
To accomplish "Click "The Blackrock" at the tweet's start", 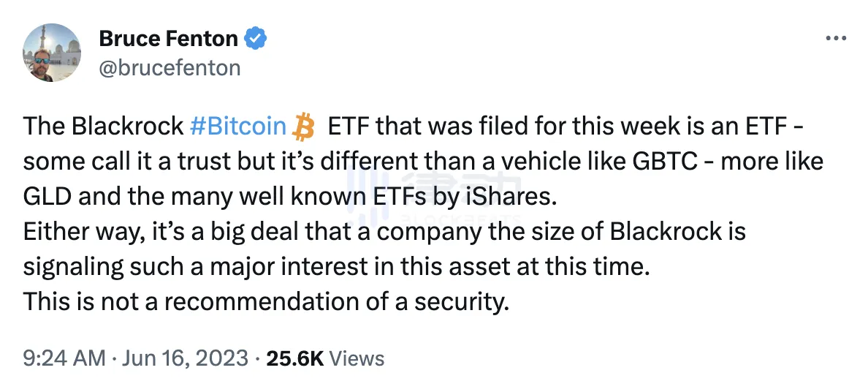I will (x=102, y=127).
